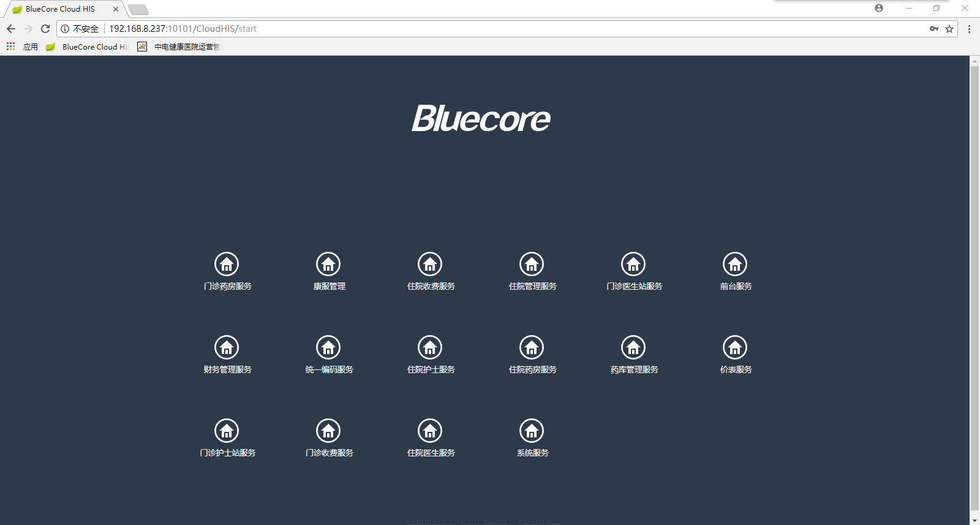Open the 财务管理服务 house icon
Image resolution: width=980 pixels, height=525 pixels.
[x=227, y=347]
